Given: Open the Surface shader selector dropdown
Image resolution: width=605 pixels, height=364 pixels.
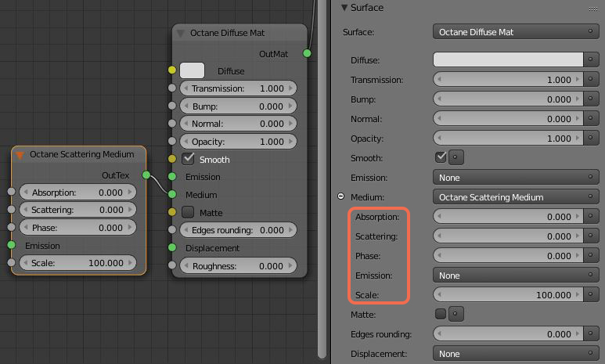Looking at the screenshot, I should pos(516,32).
